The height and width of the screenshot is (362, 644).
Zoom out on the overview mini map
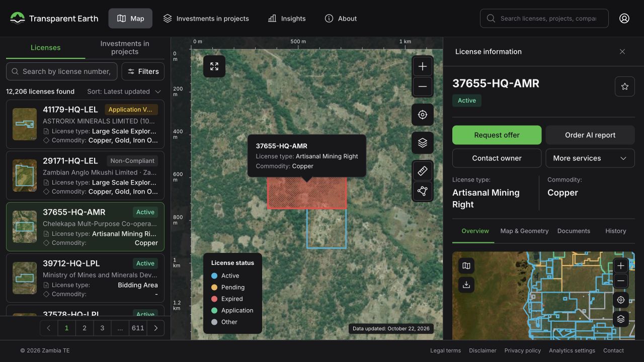(621, 281)
